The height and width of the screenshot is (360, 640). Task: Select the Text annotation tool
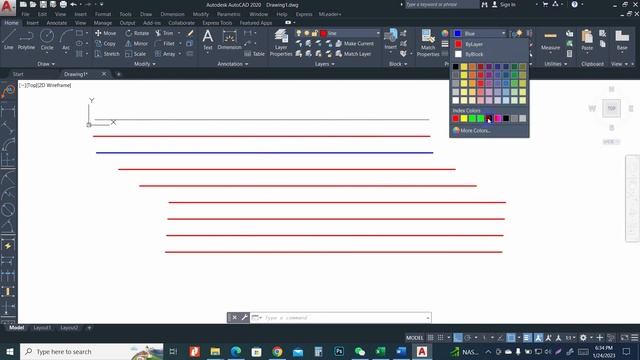(208, 40)
